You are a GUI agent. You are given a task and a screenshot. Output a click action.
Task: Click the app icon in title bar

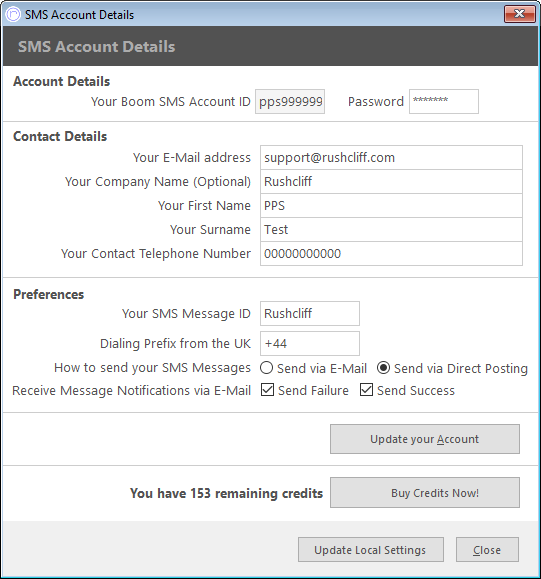tap(13, 15)
